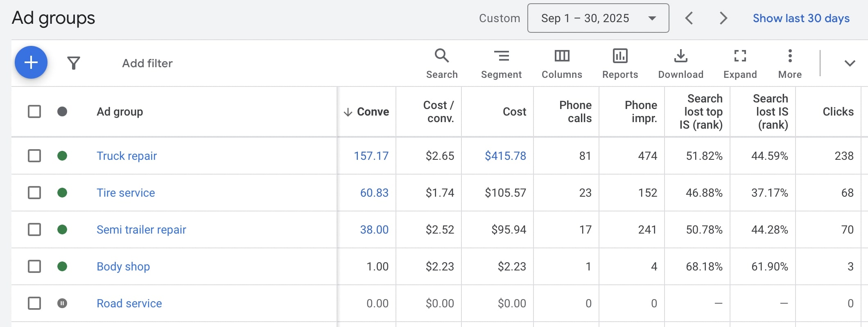Image resolution: width=868 pixels, height=327 pixels.
Task: Modify table Columns
Action: (562, 63)
